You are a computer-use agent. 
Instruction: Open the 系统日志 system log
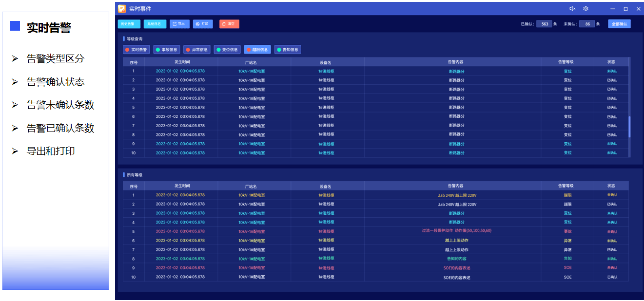[x=155, y=24]
